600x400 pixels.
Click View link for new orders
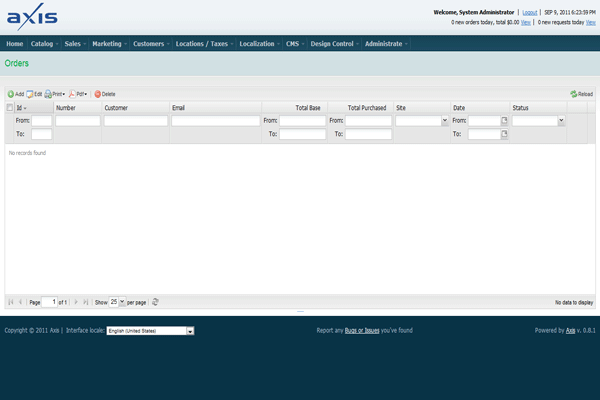click(x=526, y=23)
